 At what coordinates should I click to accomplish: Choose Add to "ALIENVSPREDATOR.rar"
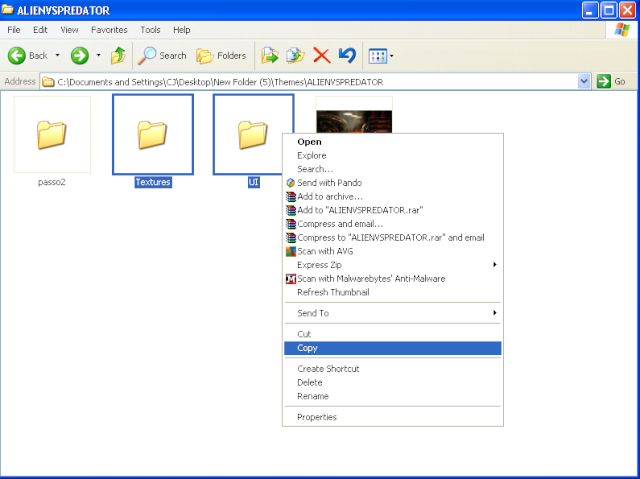[x=393, y=210]
